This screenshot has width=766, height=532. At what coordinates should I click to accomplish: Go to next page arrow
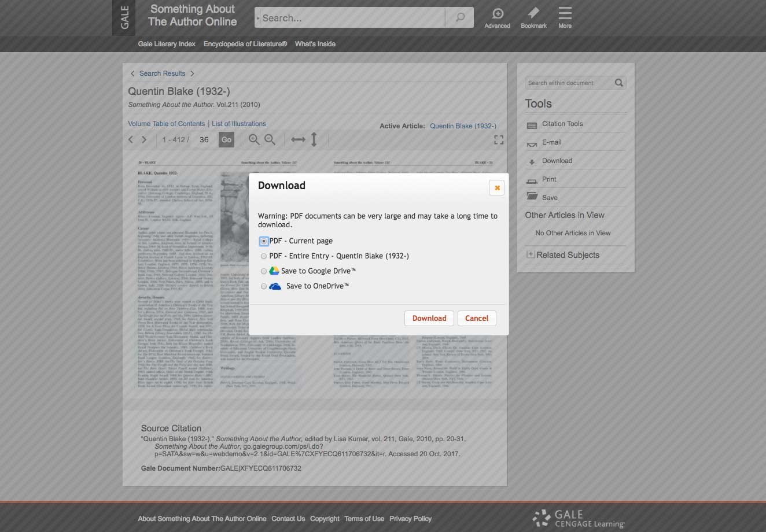tap(144, 139)
